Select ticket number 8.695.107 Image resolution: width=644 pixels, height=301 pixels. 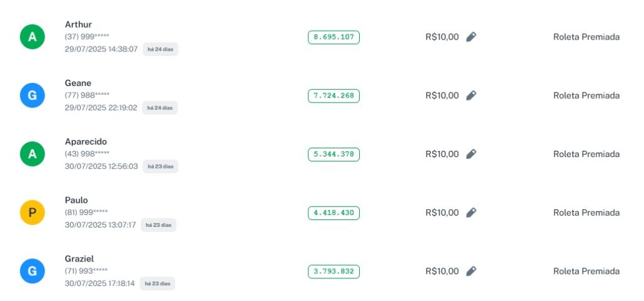click(333, 37)
